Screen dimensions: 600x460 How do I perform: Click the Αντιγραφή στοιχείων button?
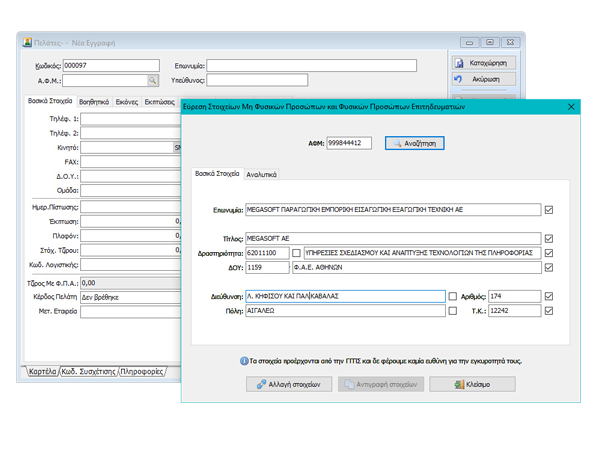click(x=381, y=384)
